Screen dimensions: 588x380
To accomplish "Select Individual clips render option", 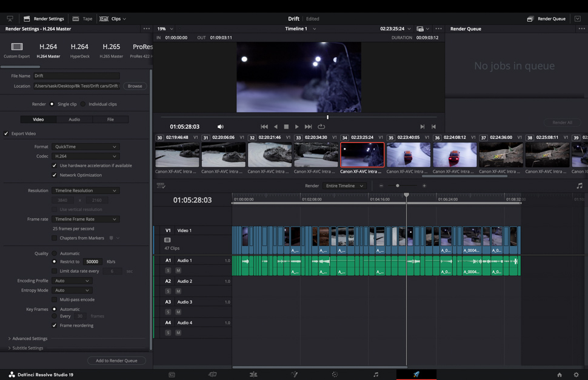I will click(x=83, y=104).
